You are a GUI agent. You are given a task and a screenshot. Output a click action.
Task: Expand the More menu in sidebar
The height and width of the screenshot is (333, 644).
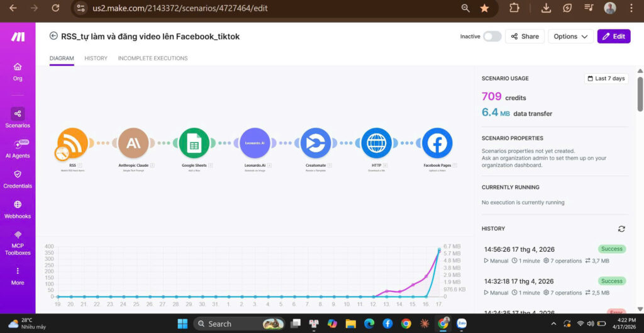tap(18, 276)
